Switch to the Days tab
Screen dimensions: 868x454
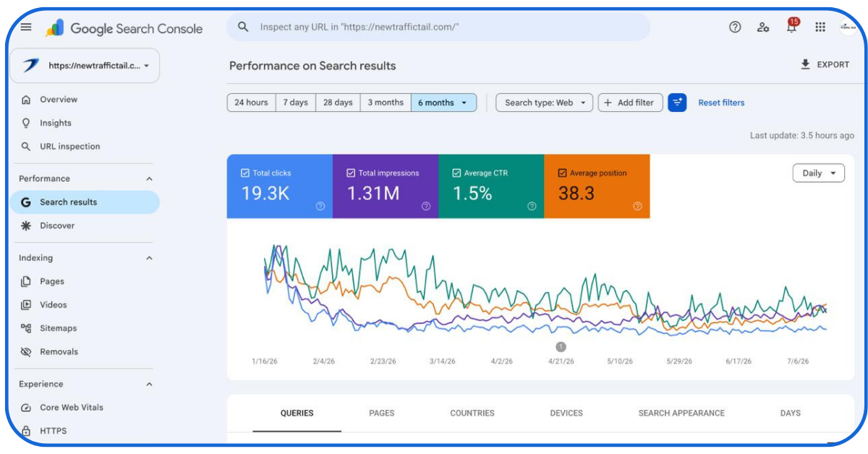[791, 414]
